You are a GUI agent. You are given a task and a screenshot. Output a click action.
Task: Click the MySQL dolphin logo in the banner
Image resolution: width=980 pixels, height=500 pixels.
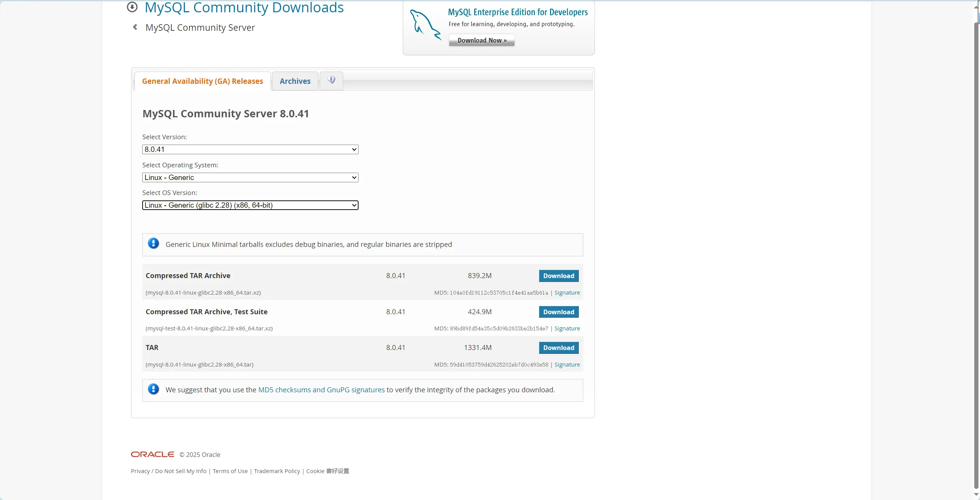point(425,25)
